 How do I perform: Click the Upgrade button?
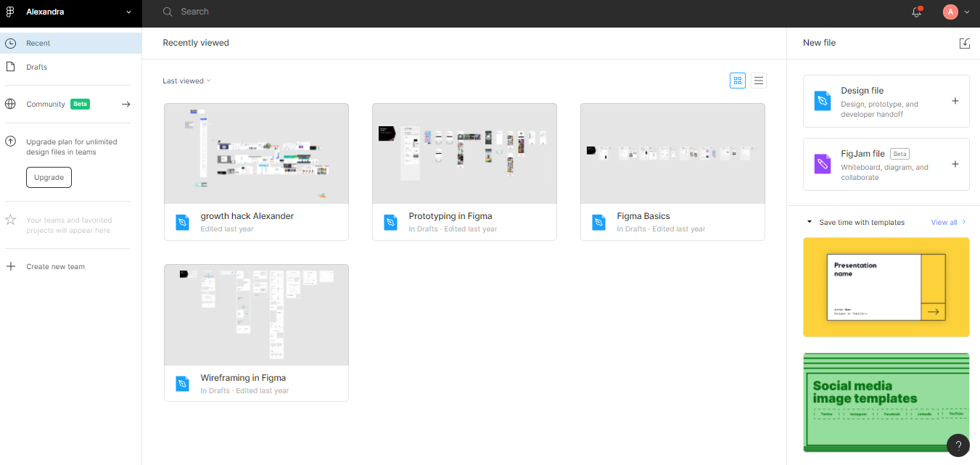[x=49, y=177]
